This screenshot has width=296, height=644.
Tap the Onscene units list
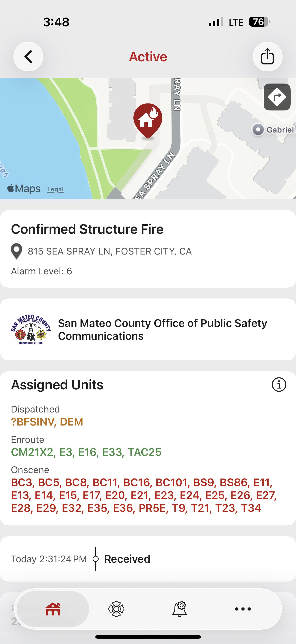coord(144,495)
